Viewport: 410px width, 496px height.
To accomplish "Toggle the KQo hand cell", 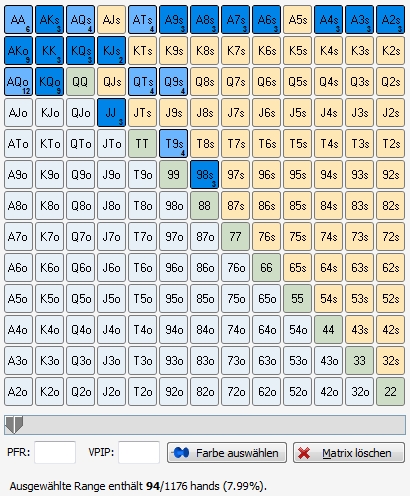I will coord(49,82).
